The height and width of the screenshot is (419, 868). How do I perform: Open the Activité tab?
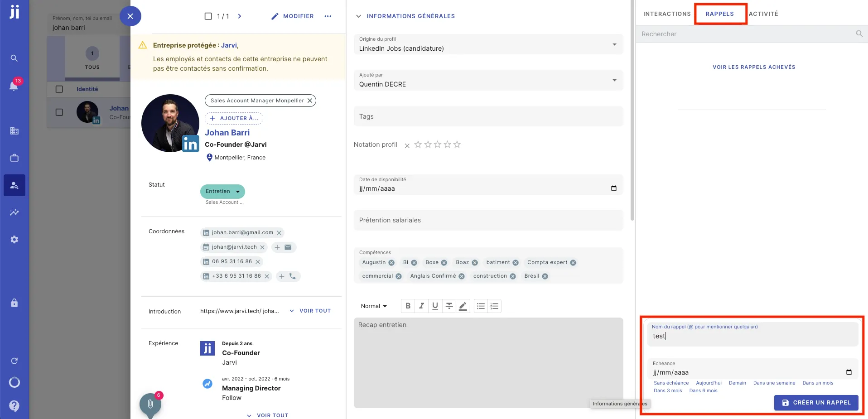pos(763,14)
